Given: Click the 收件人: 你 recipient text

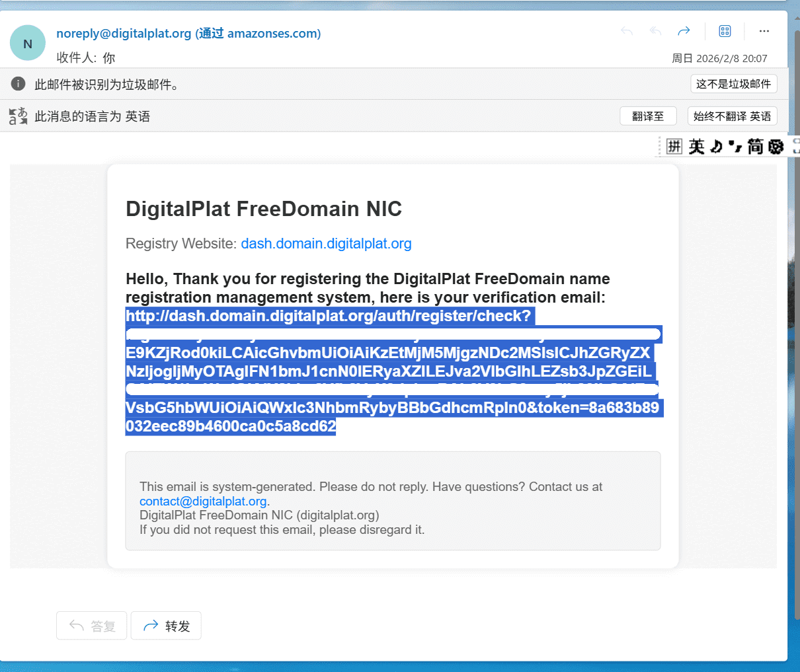Looking at the screenshot, I should (x=86, y=57).
